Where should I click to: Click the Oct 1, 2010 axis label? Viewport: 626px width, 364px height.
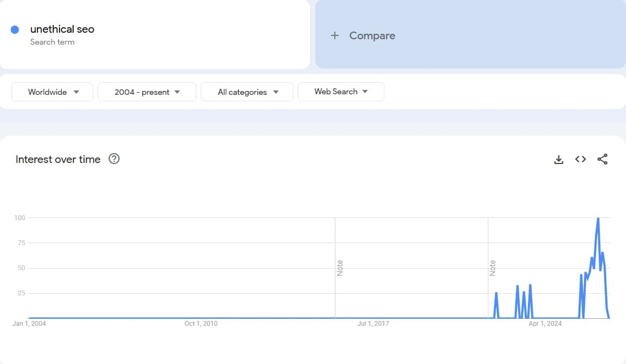(201, 324)
